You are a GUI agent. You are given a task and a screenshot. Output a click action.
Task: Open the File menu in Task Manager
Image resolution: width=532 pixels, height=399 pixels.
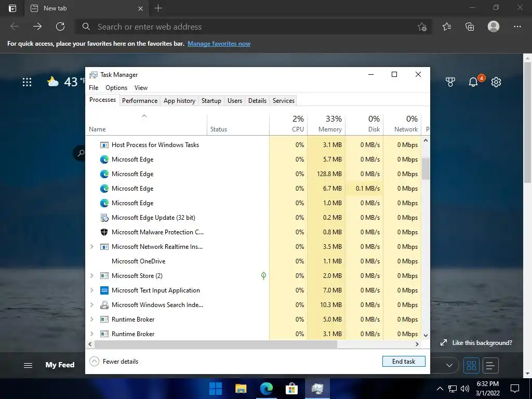[94, 87]
